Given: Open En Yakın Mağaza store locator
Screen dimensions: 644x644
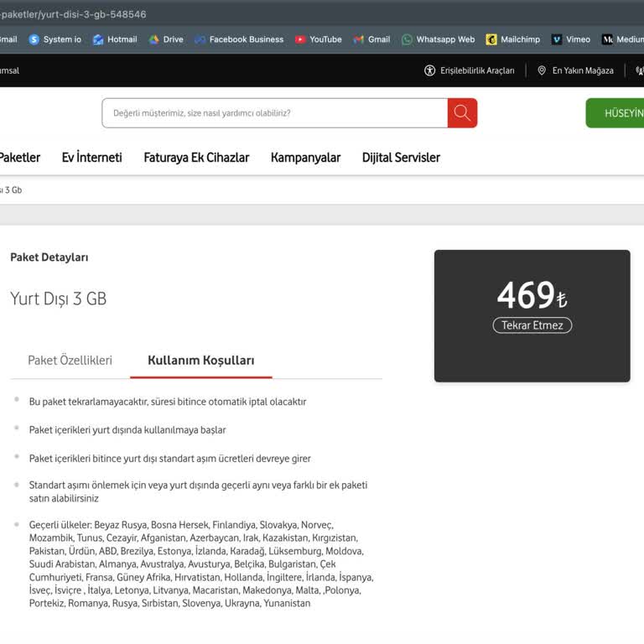Looking at the screenshot, I should (x=575, y=70).
